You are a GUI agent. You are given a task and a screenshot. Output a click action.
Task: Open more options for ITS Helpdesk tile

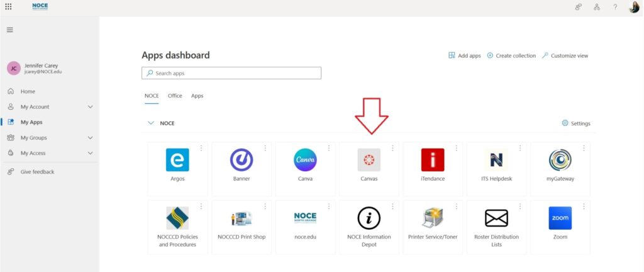[x=520, y=148]
